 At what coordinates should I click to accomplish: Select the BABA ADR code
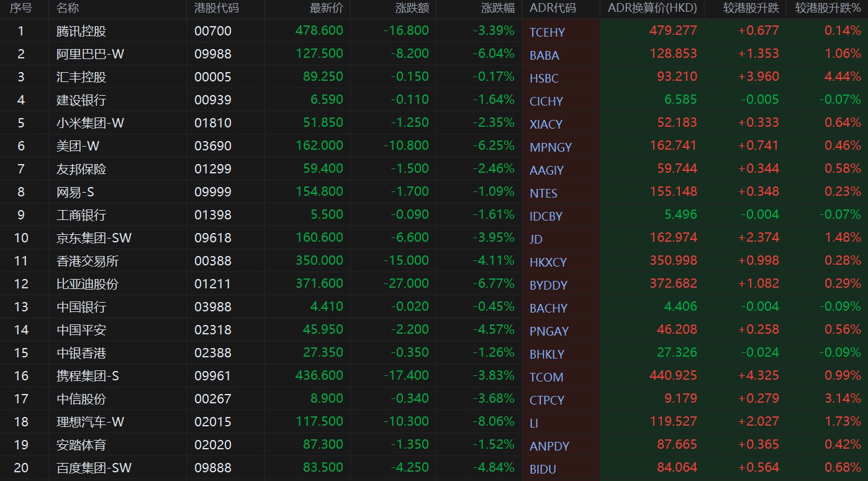(x=545, y=55)
